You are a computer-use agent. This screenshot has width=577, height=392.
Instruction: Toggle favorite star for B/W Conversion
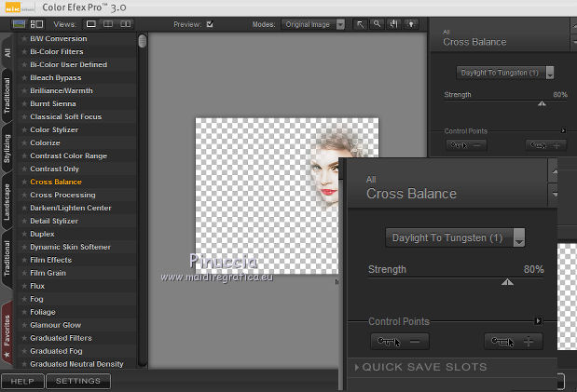[24, 38]
